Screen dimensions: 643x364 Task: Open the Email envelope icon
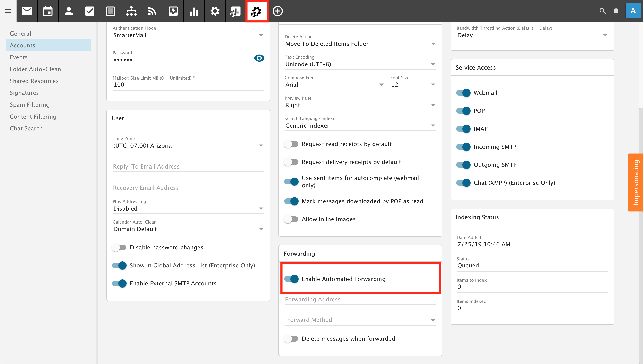coord(27,11)
